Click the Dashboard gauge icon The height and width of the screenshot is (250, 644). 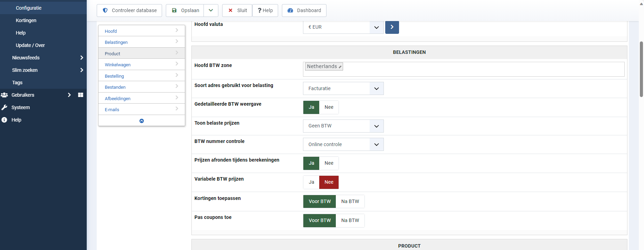(x=290, y=10)
